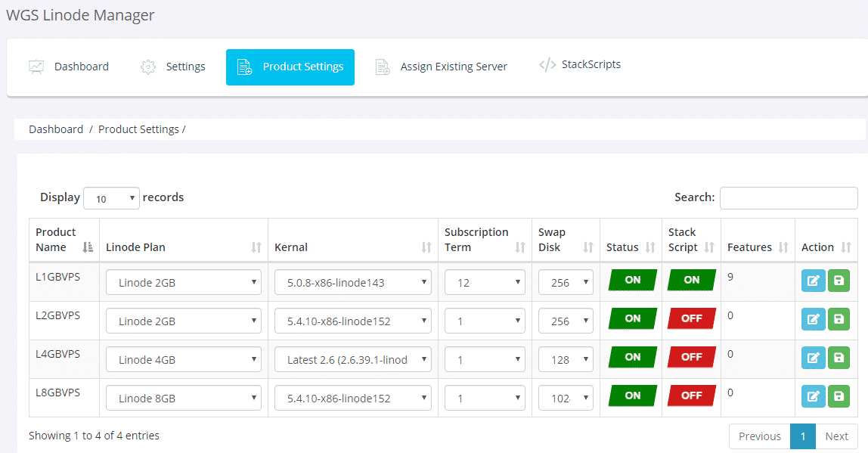Sort by Features column icon

click(x=783, y=247)
